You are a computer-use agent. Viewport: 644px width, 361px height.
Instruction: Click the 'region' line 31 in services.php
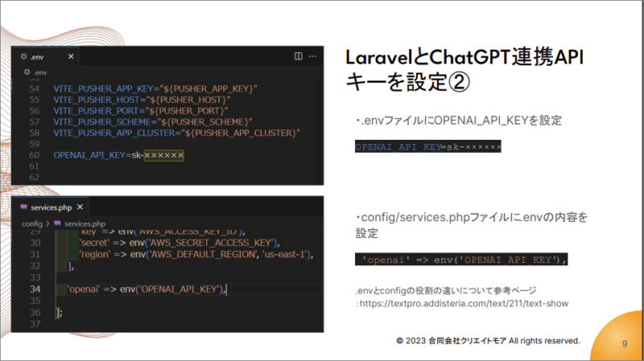click(x=196, y=254)
